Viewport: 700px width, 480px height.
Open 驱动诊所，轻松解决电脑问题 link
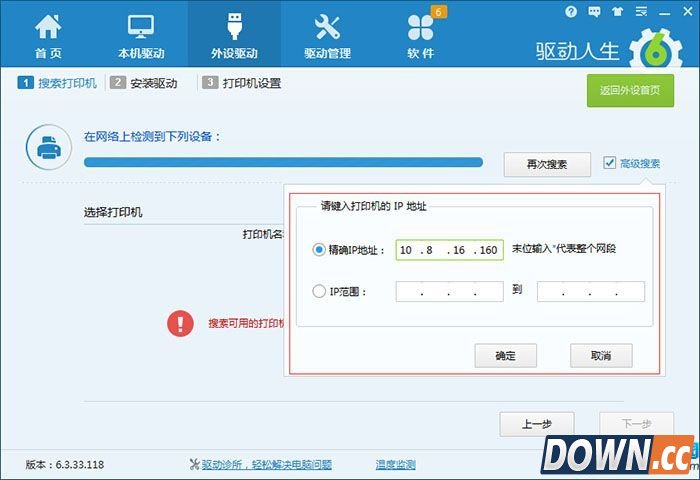click(x=267, y=465)
